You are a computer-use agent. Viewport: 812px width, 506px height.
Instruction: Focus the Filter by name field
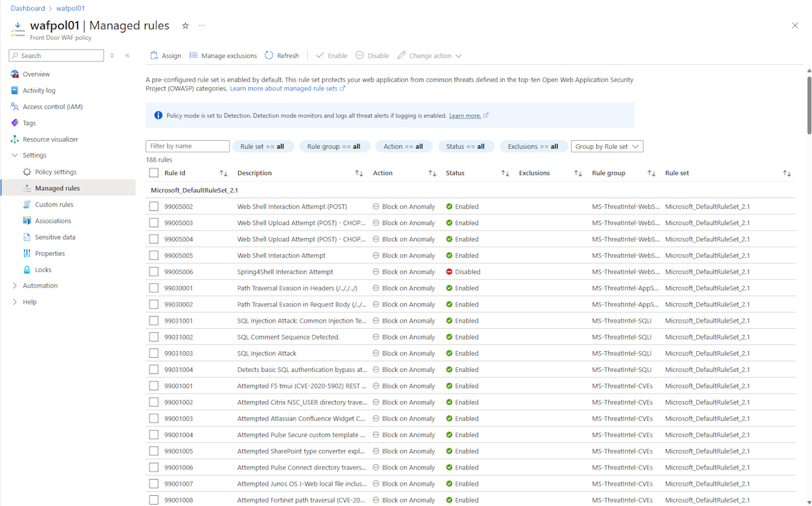[187, 146]
